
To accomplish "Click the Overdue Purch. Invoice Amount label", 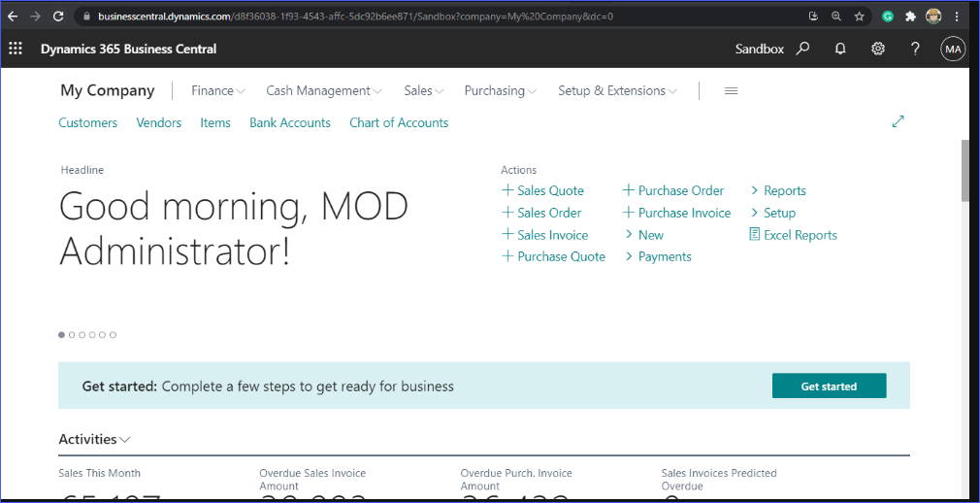I will tap(516, 480).
